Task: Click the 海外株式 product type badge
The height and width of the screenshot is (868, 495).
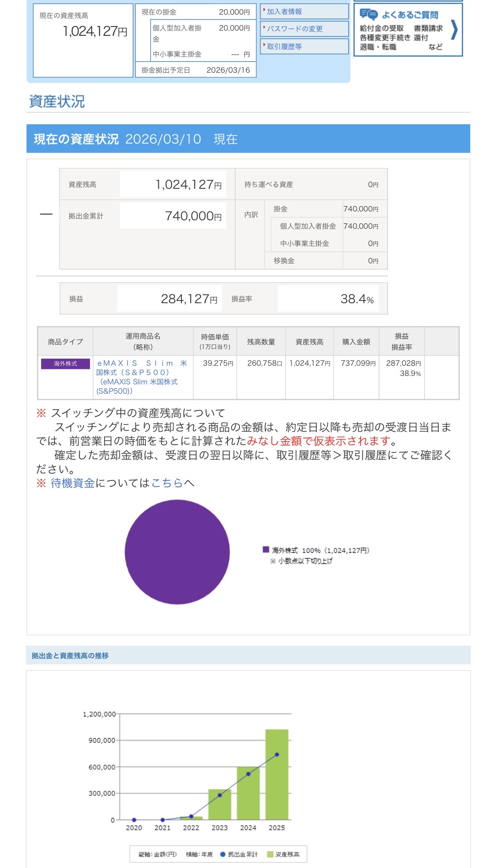Action: (x=66, y=364)
